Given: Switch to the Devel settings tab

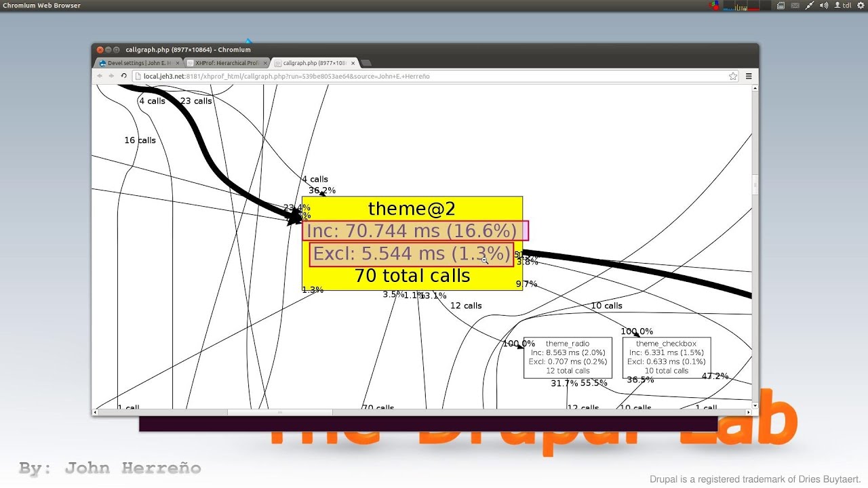Looking at the screenshot, I should (x=139, y=63).
